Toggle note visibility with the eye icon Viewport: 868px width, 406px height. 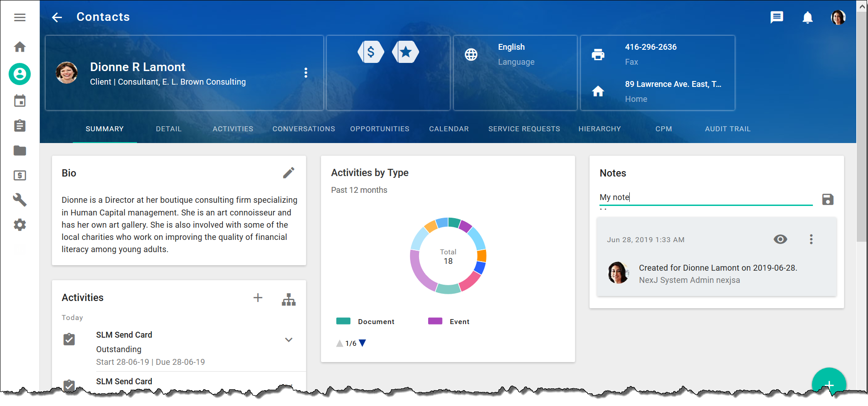click(x=780, y=239)
